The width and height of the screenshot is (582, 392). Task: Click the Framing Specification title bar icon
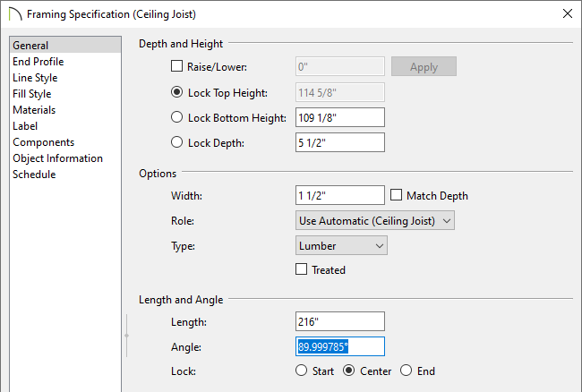tap(15, 14)
